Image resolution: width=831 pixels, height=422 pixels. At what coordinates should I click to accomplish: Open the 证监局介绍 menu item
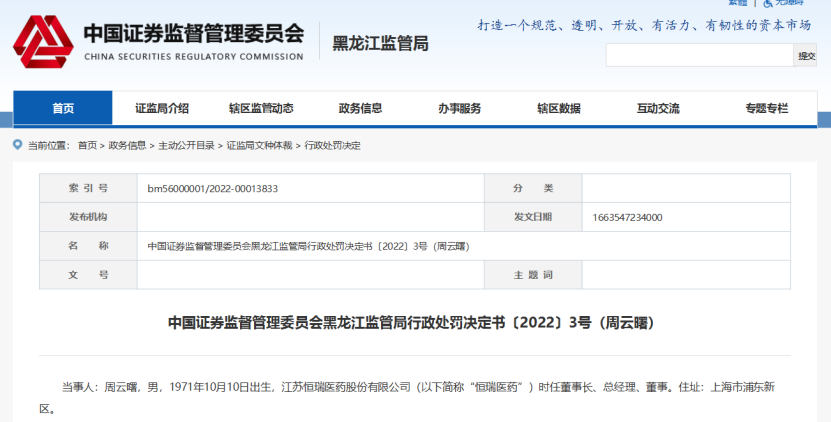(162, 108)
